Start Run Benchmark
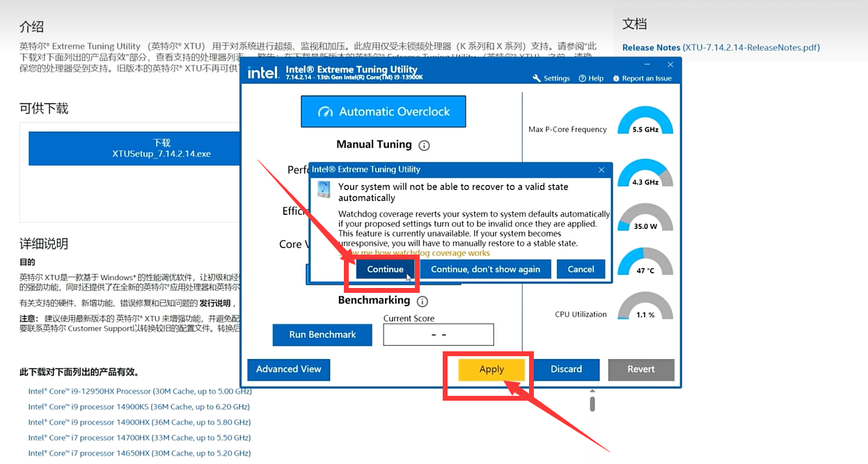 [x=322, y=335]
